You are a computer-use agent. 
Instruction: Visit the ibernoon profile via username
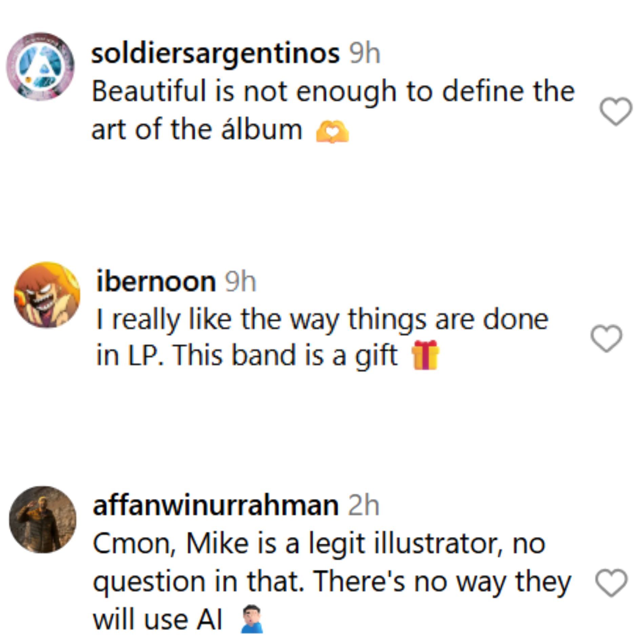coord(156,281)
